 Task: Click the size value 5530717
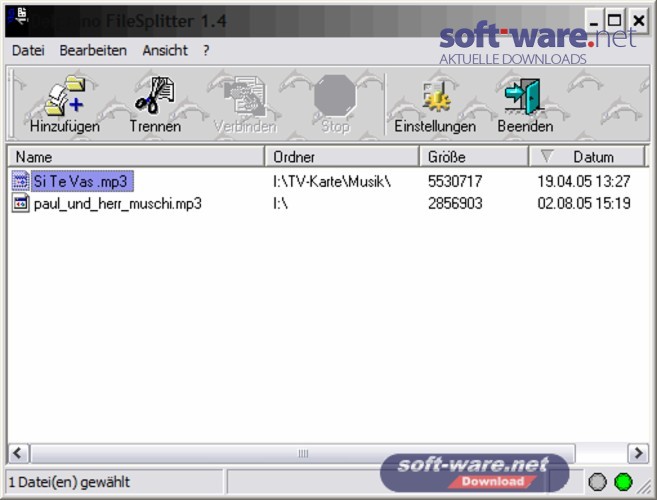point(455,181)
